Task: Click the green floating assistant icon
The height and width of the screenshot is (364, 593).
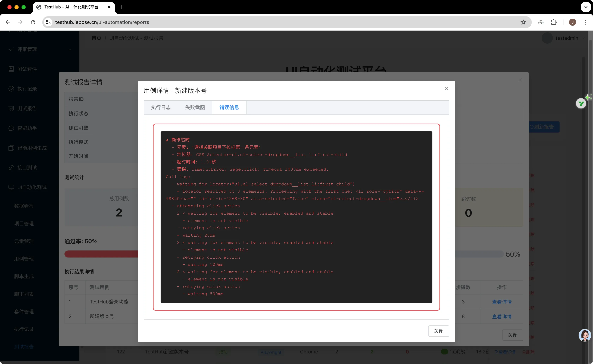Action: pos(581,103)
